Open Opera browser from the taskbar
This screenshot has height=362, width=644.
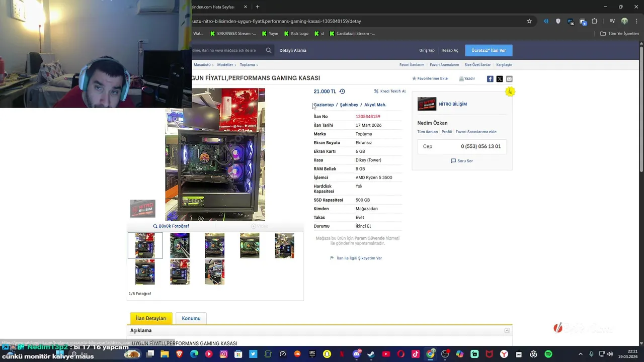tap(401, 354)
